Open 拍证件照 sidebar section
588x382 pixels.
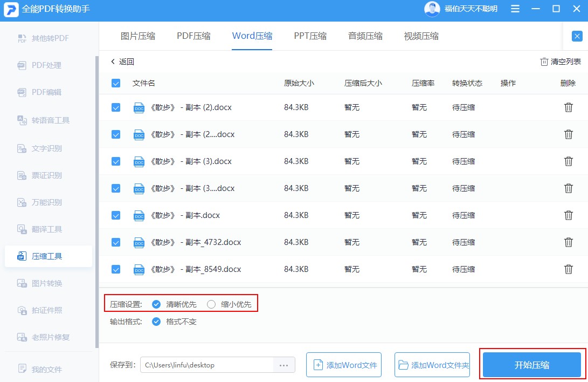[39, 310]
